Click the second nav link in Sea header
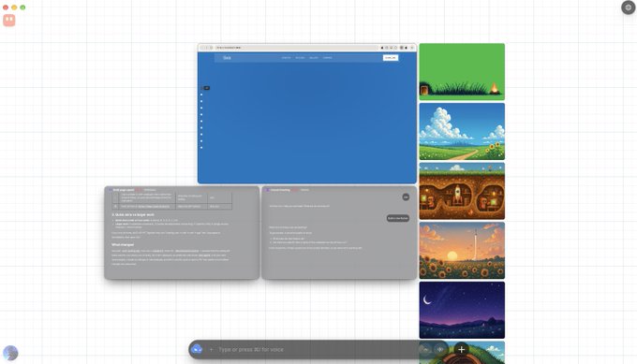This screenshot has height=364, width=637. point(300,58)
